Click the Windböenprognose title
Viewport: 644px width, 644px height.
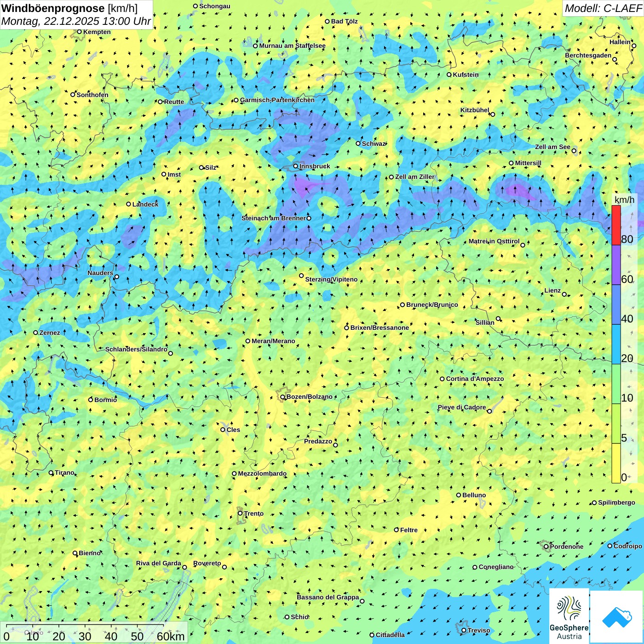tap(53, 8)
